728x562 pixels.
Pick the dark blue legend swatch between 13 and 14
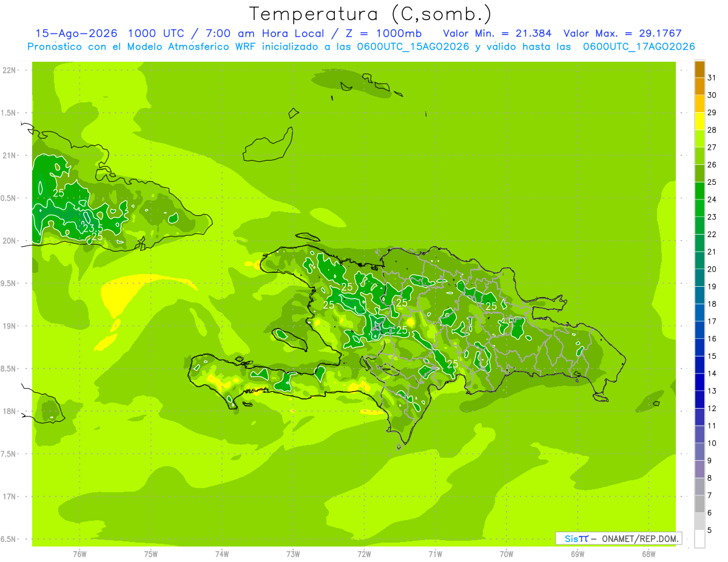tap(699, 382)
